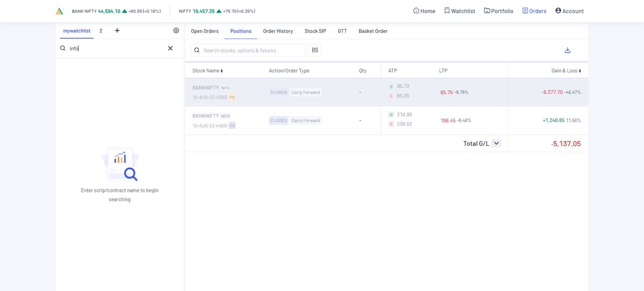Expand the Total G/L chevron
The image size is (644, 291).
496,143
